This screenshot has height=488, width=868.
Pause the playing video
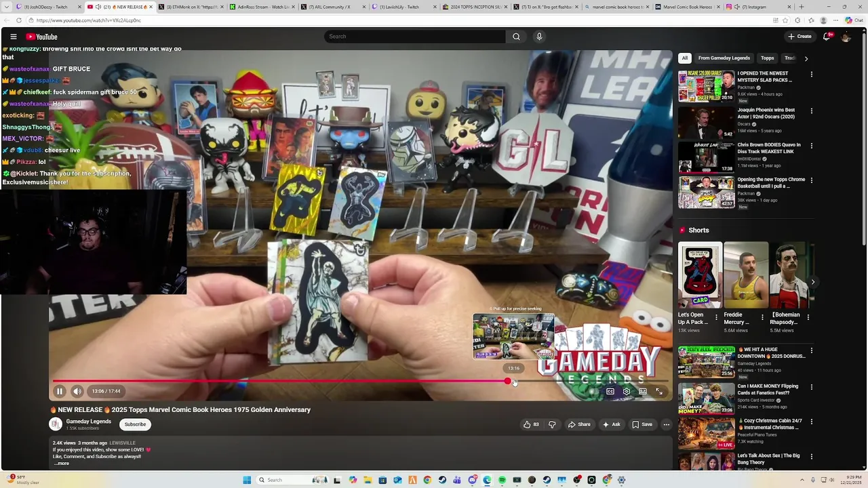click(60, 391)
